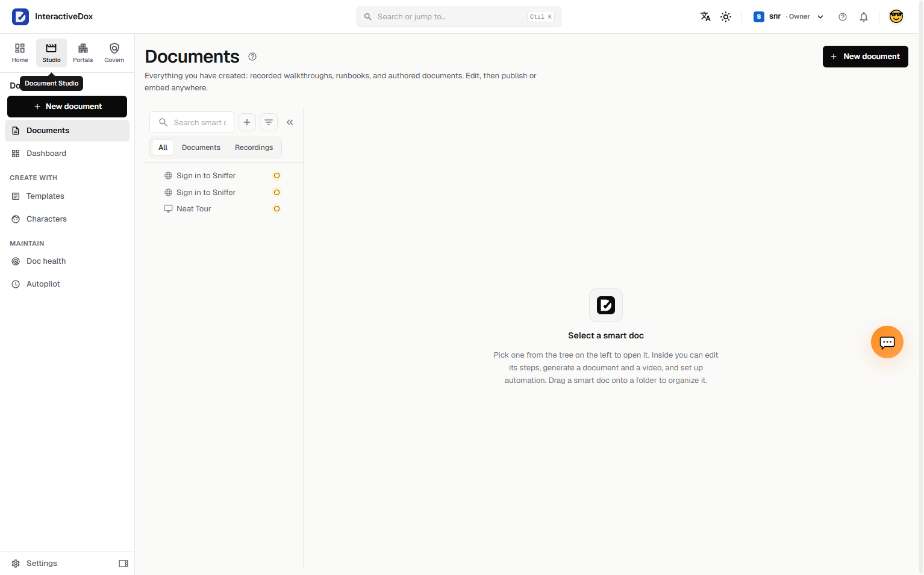Image resolution: width=924 pixels, height=575 pixels.
Task: Click the plus add icon in tree toolbar
Action: [x=247, y=122]
